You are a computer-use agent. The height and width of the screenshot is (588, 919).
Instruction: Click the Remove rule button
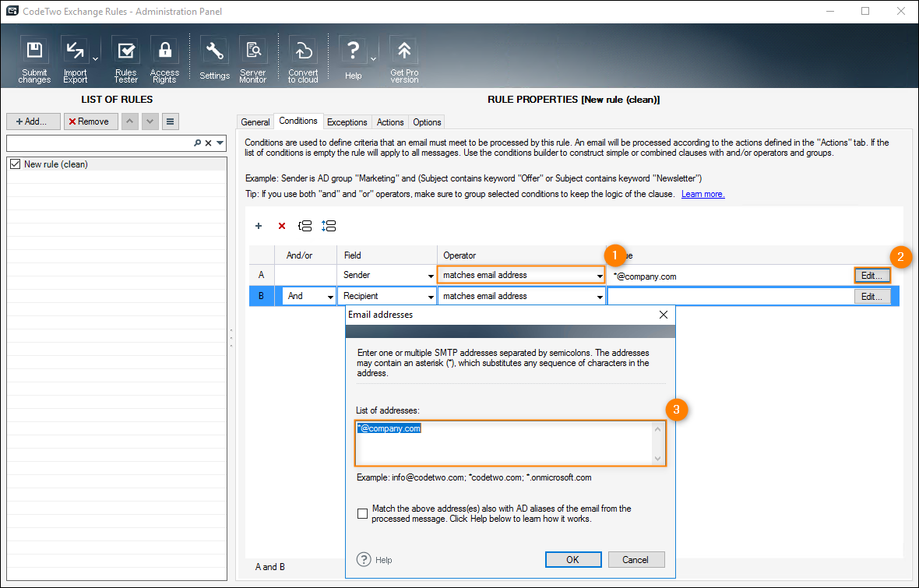click(x=91, y=121)
